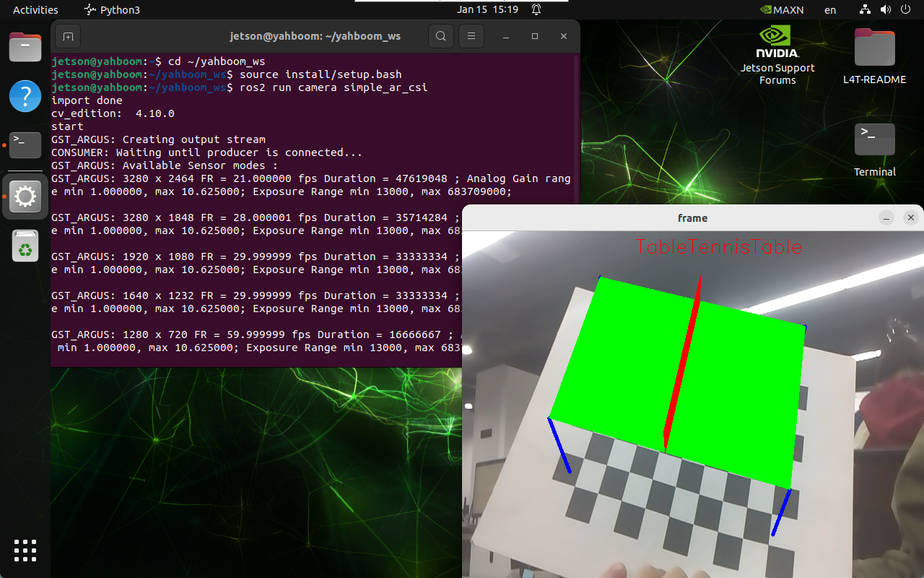Click the 'frame' window title bar
Screen dimensions: 924x578
(x=692, y=218)
